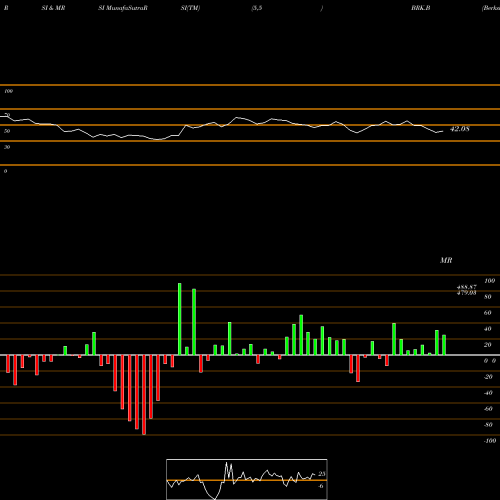
Task: Click the -20 axis label
Action: 488,377
